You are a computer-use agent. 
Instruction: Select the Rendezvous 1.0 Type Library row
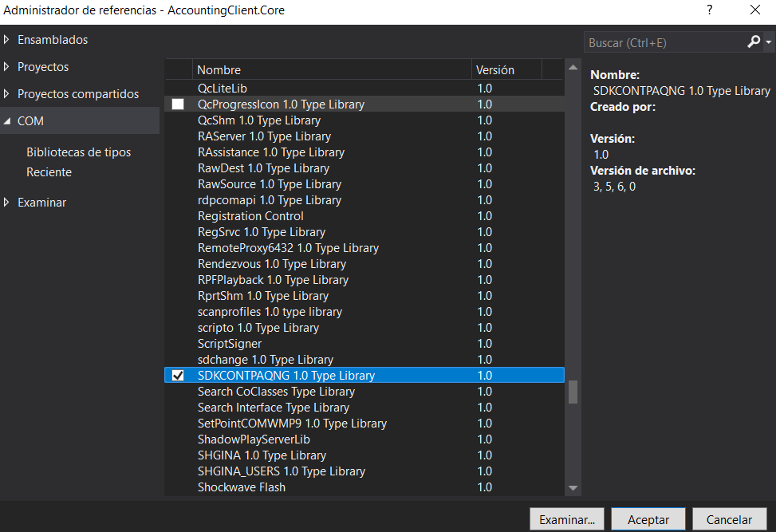[364, 264]
